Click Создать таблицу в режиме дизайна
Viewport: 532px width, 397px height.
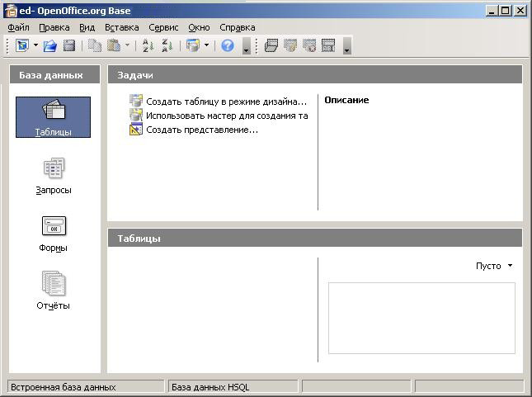click(x=226, y=102)
